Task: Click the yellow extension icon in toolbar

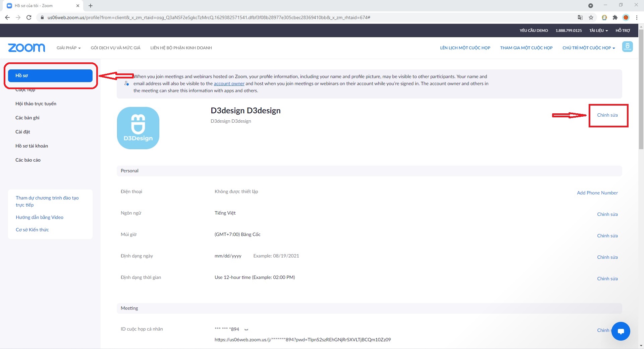Action: point(604,17)
